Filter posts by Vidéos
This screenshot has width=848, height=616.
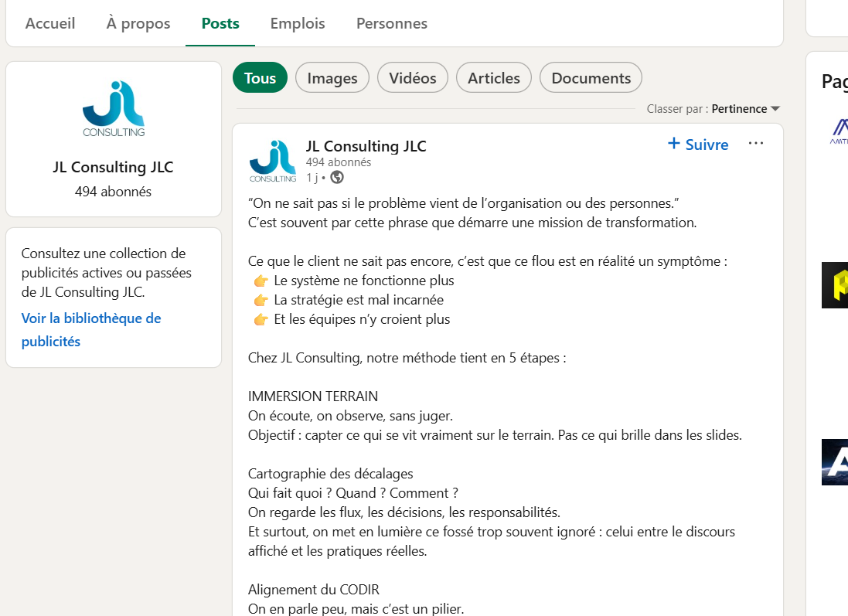pos(413,78)
